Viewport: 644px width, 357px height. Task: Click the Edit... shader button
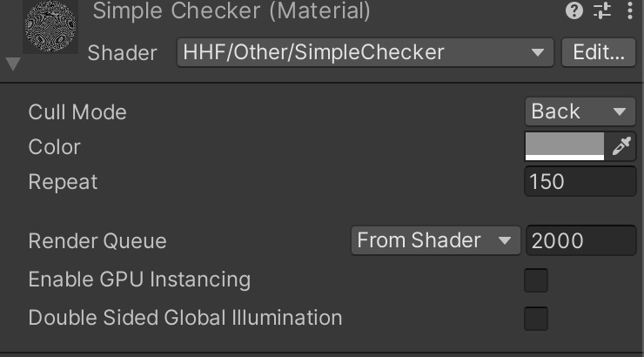pyautogui.click(x=599, y=52)
